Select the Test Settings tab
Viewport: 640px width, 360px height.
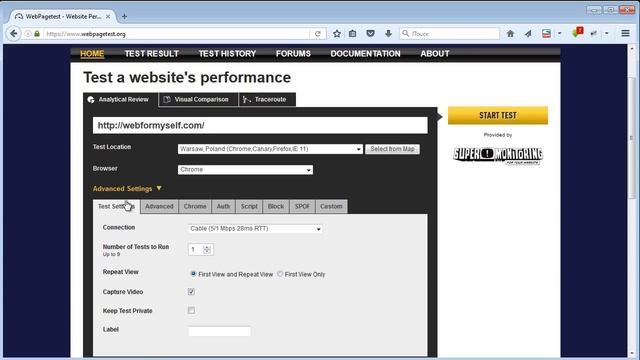pos(116,207)
